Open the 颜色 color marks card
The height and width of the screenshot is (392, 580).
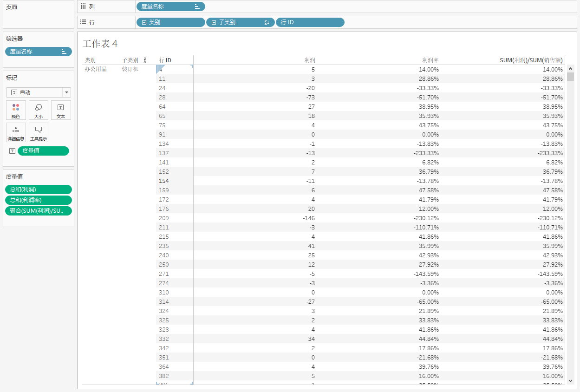16,110
